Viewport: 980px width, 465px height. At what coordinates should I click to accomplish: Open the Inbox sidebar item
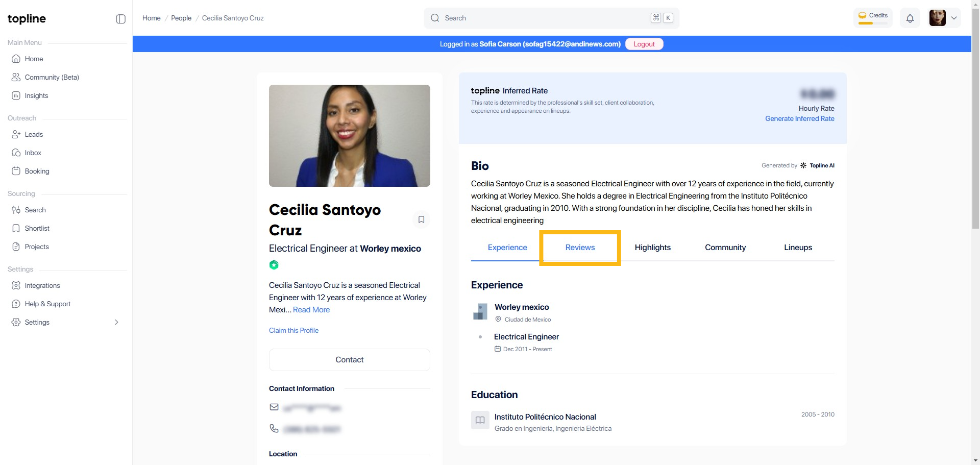[33, 153]
